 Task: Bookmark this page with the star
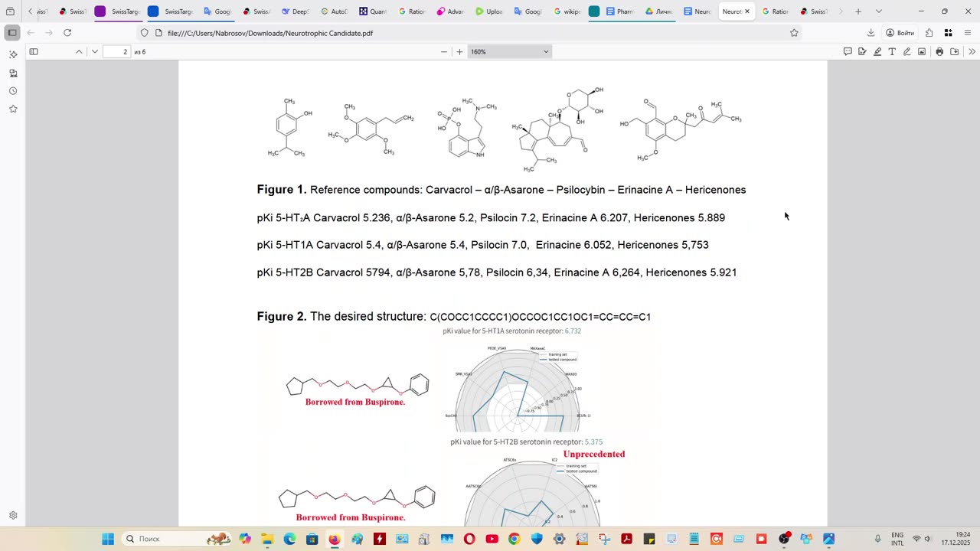click(x=794, y=33)
